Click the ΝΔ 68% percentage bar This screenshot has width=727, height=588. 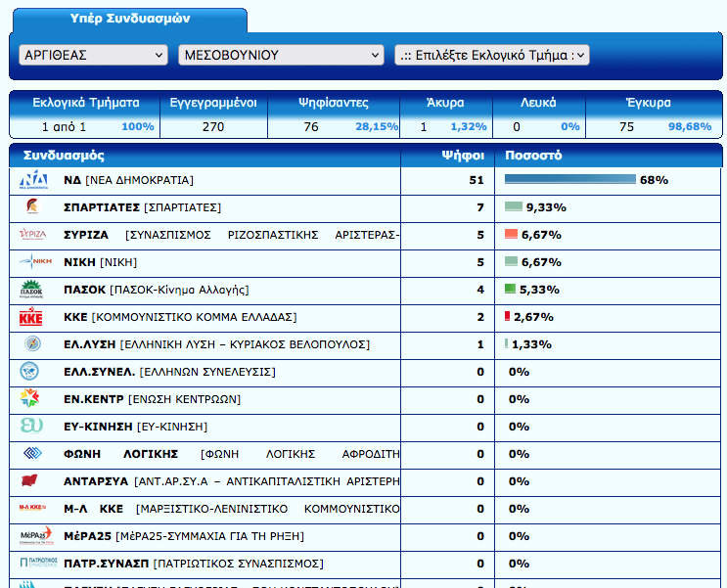(569, 180)
